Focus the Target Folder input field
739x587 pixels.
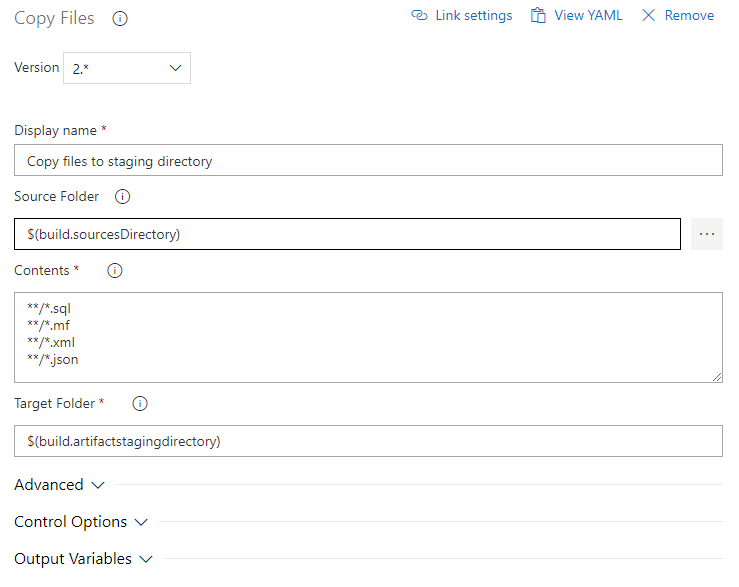point(368,441)
